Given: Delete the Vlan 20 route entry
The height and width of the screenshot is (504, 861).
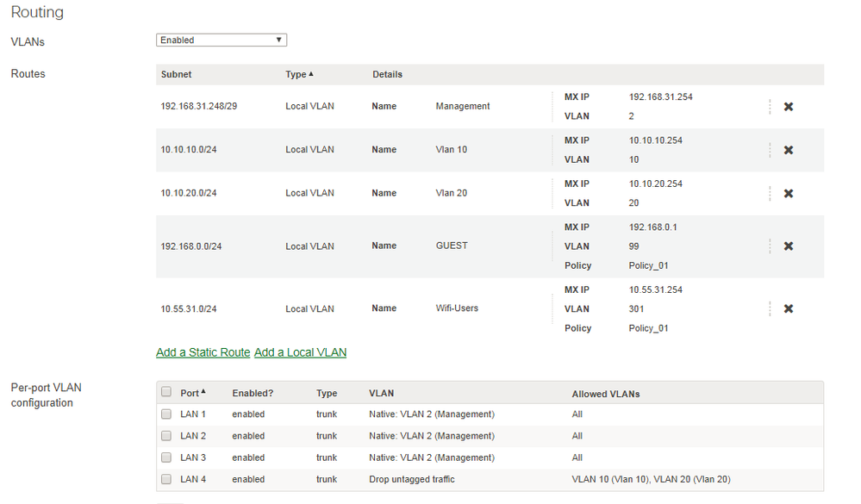Looking at the screenshot, I should 788,194.
